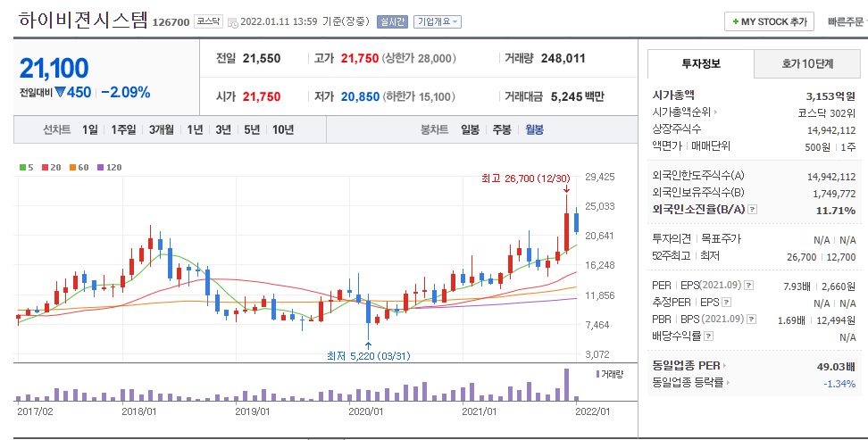This screenshot has width=868, height=440.
Task: Click the -2.09% change rate
Action: point(126,93)
